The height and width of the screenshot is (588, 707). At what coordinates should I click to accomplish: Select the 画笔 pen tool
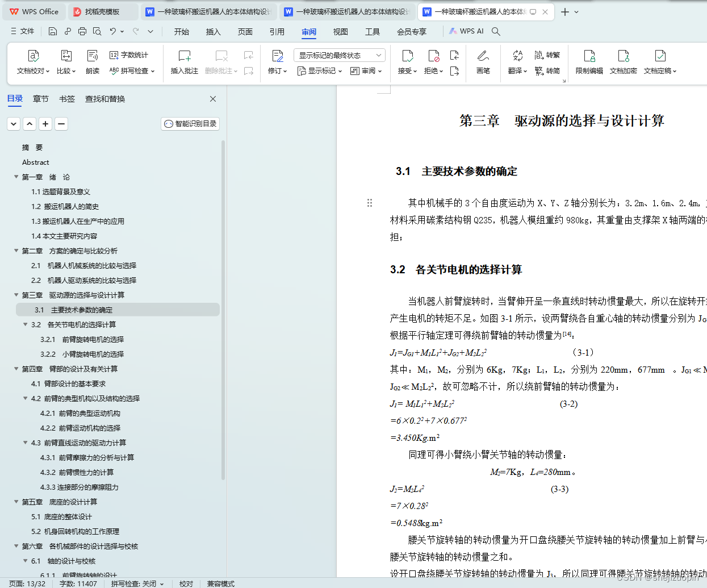pos(483,62)
